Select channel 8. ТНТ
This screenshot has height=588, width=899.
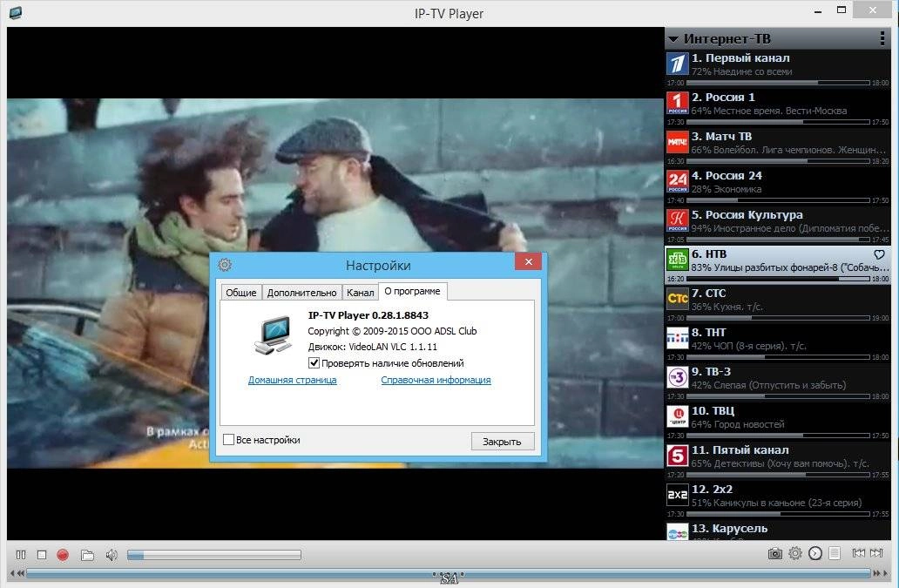click(777, 342)
